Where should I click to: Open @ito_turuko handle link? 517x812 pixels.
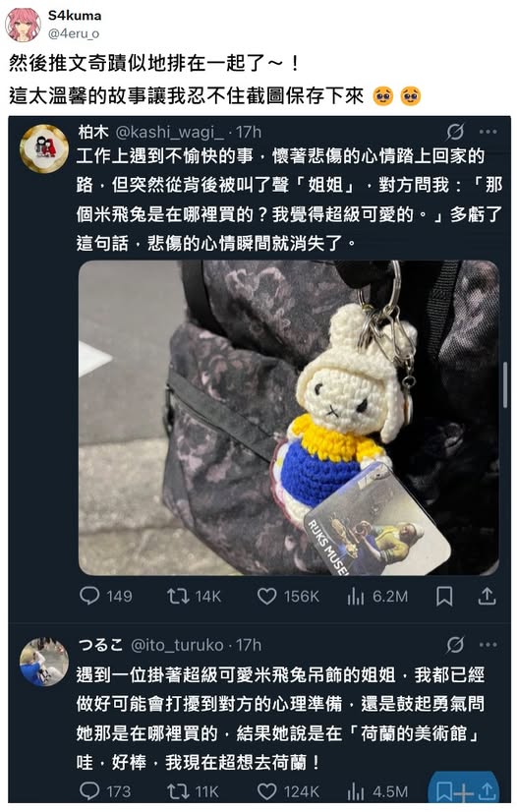(x=177, y=645)
